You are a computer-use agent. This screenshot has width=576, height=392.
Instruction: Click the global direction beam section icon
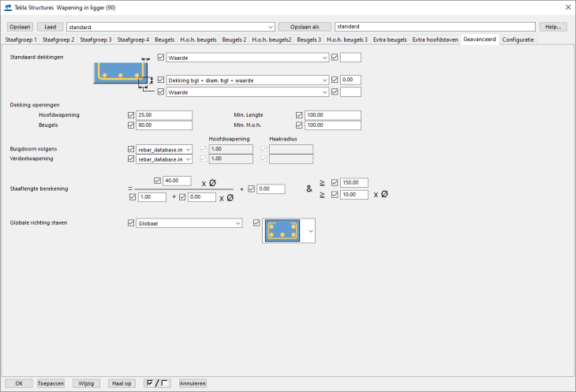281,230
